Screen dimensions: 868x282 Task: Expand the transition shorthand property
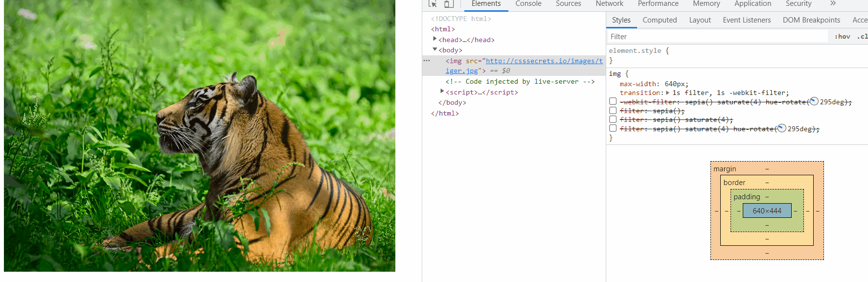[667, 93]
